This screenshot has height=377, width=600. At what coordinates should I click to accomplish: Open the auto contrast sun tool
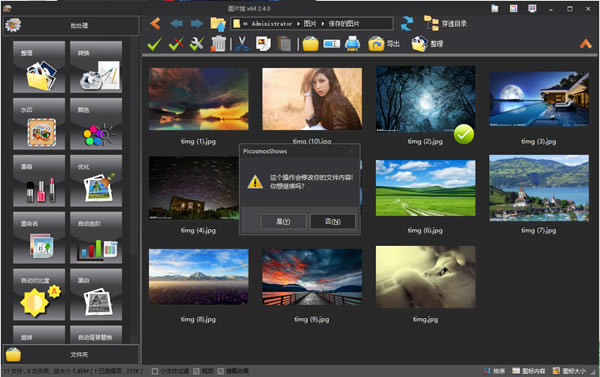[x=39, y=294]
